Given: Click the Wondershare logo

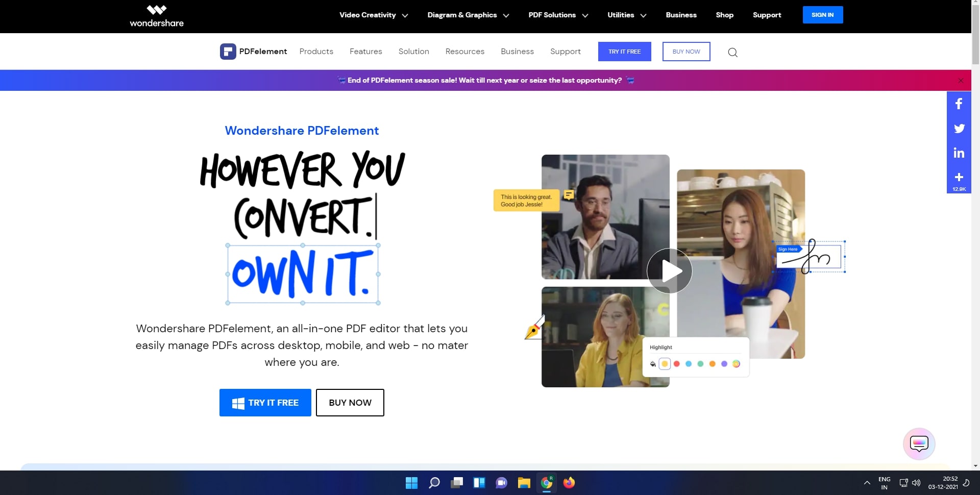Looking at the screenshot, I should point(157,16).
